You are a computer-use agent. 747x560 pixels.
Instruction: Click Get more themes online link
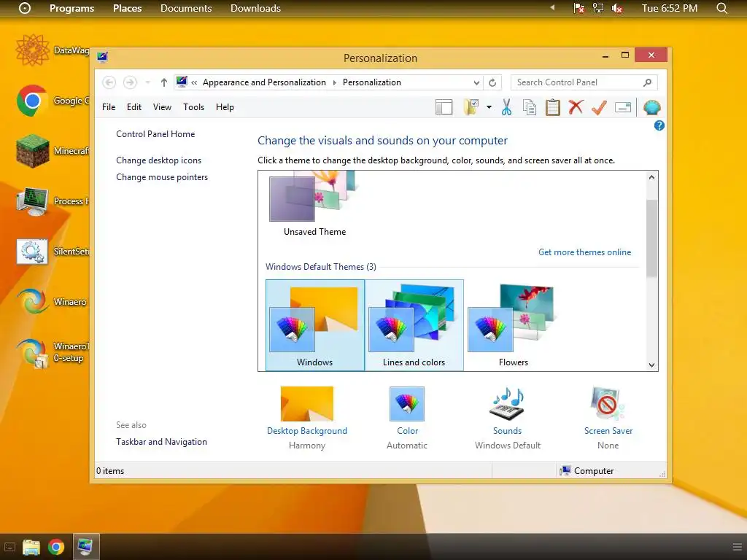(584, 252)
